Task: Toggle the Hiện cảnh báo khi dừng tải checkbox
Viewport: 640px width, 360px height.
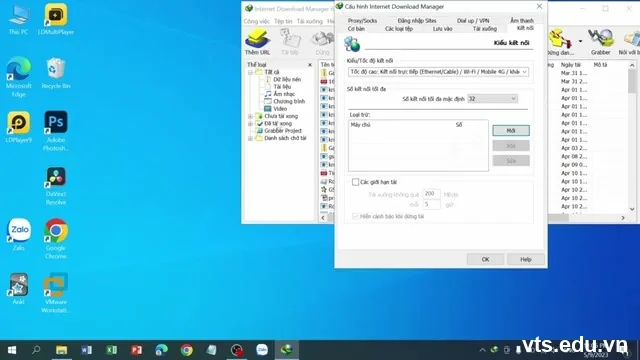Action: point(356,216)
